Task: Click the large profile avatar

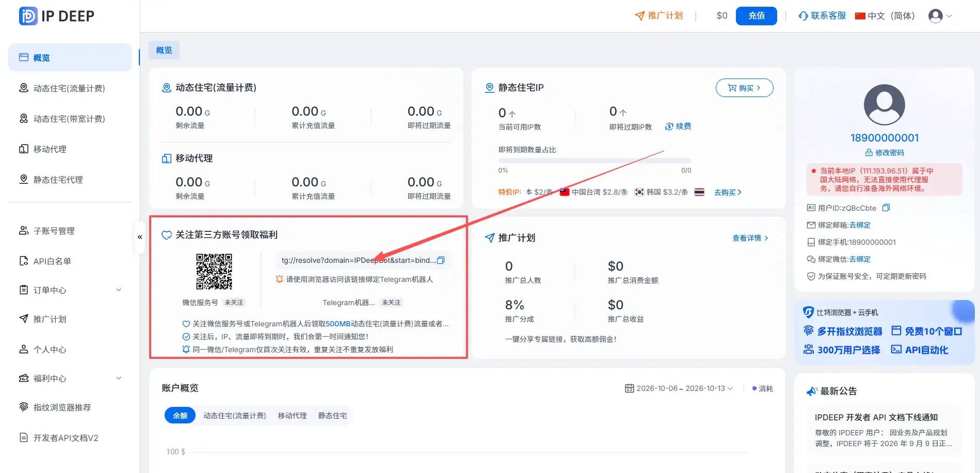Action: pos(884,105)
